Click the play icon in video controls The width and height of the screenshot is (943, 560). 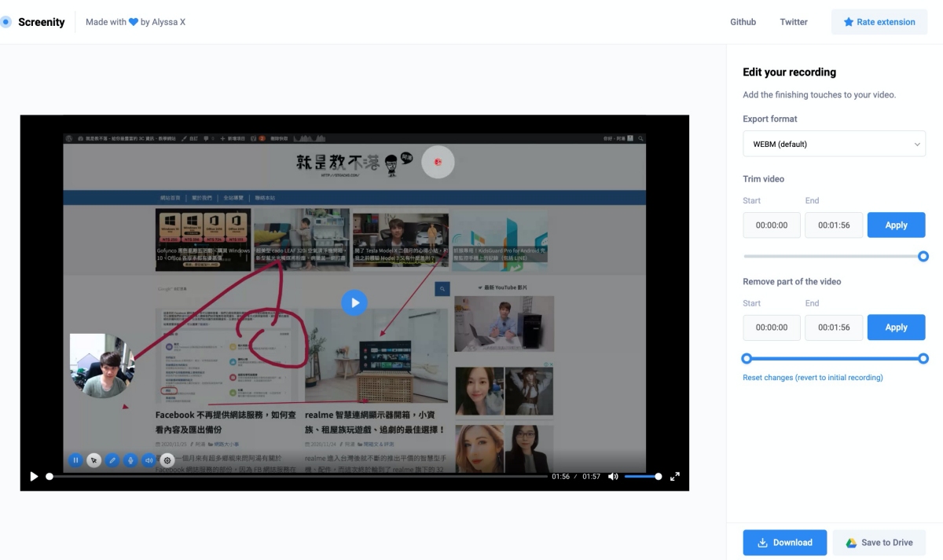[x=34, y=476]
